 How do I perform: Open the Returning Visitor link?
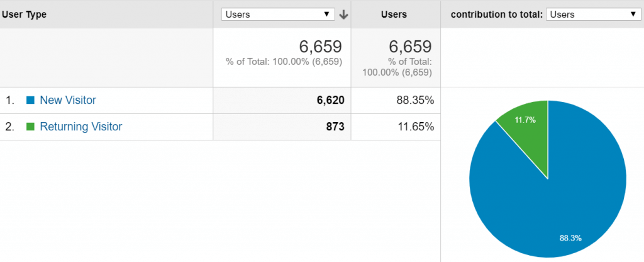click(81, 127)
